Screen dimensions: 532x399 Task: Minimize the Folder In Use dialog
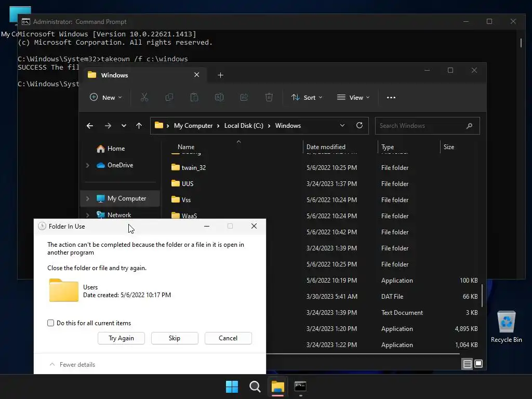point(207,226)
